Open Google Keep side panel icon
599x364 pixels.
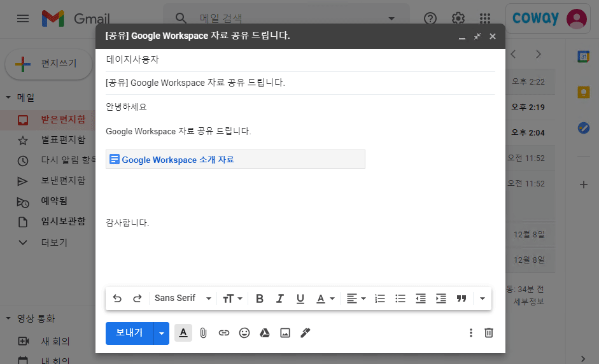[x=583, y=92]
